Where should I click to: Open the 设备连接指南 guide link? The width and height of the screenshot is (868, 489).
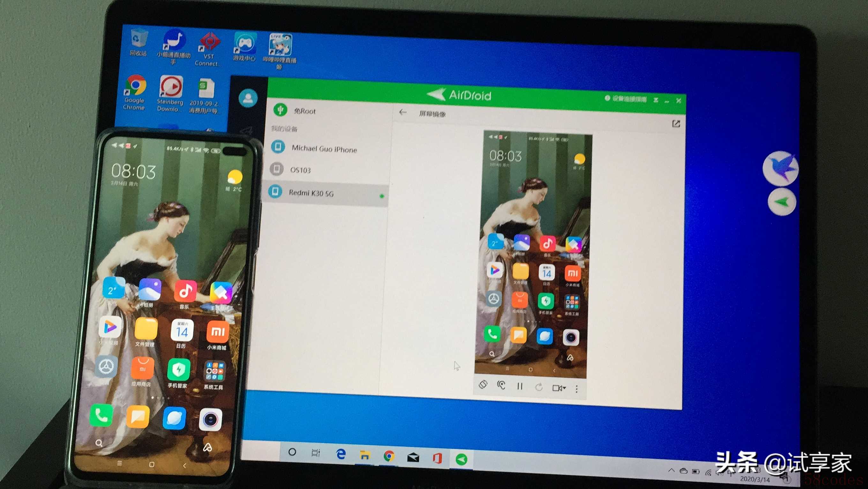click(626, 99)
